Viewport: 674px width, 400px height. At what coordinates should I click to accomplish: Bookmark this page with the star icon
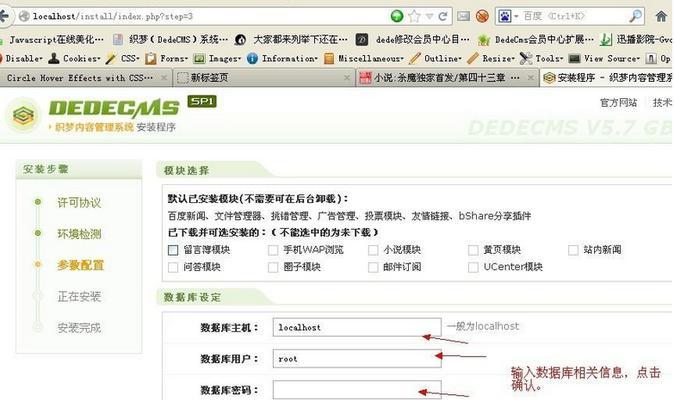pos(414,16)
